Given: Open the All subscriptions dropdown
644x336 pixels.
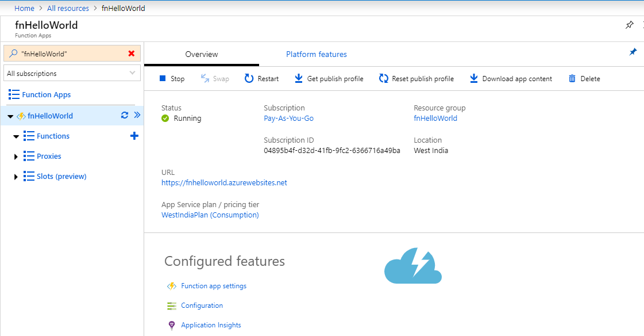Looking at the screenshot, I should click(x=72, y=74).
